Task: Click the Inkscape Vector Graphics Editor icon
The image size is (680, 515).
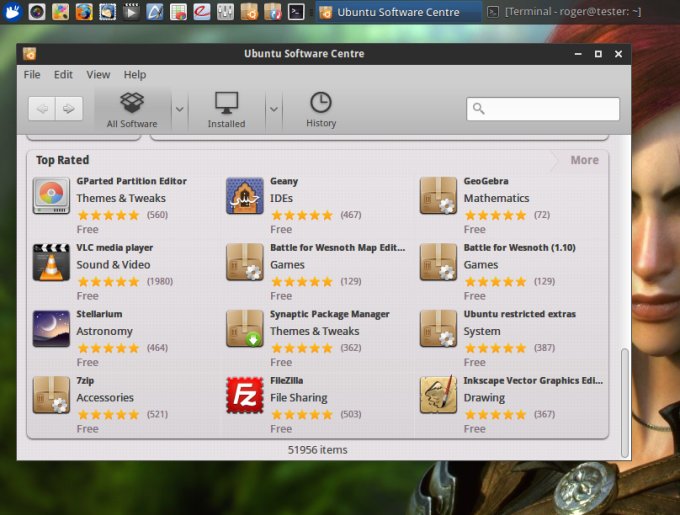Action: [x=438, y=395]
